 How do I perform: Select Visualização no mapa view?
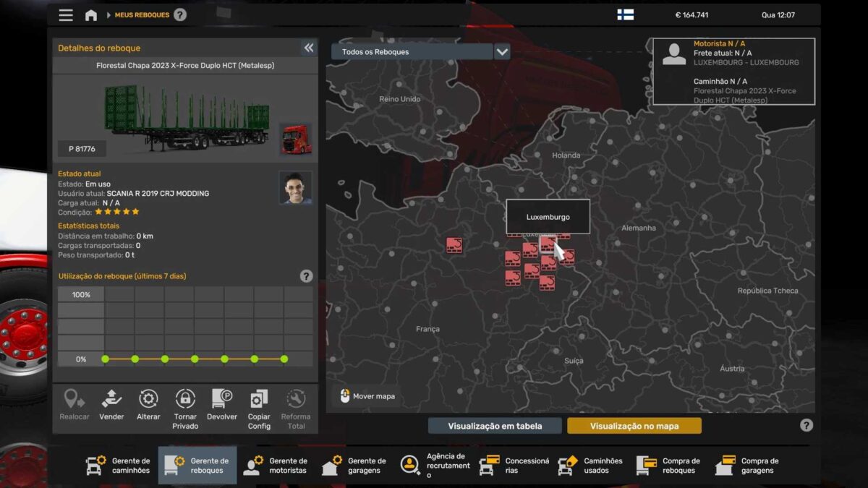click(x=634, y=426)
